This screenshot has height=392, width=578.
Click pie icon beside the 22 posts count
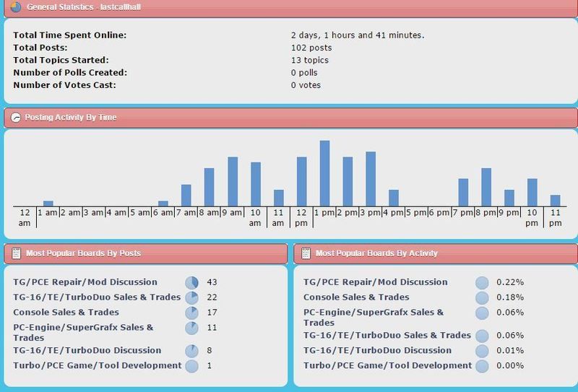pos(191,297)
